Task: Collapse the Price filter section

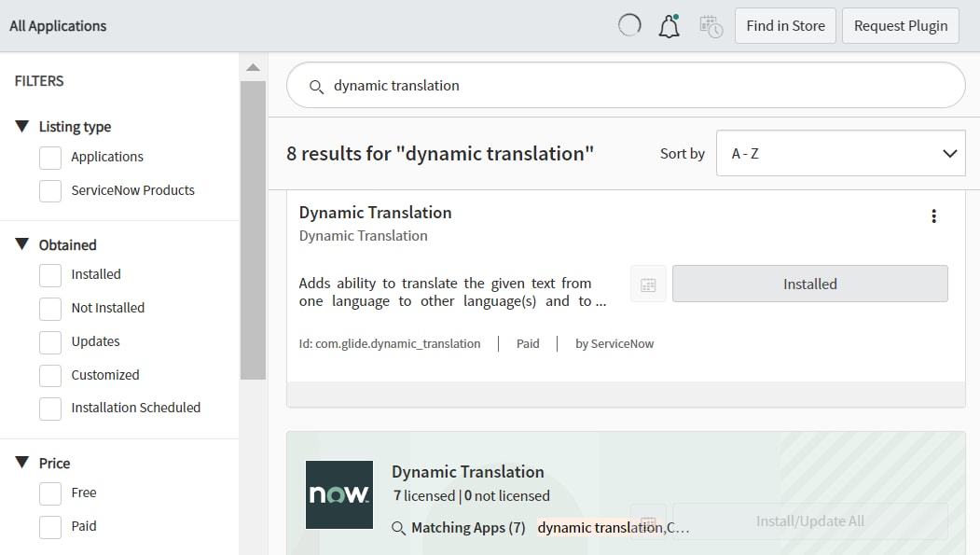Action: 21,463
